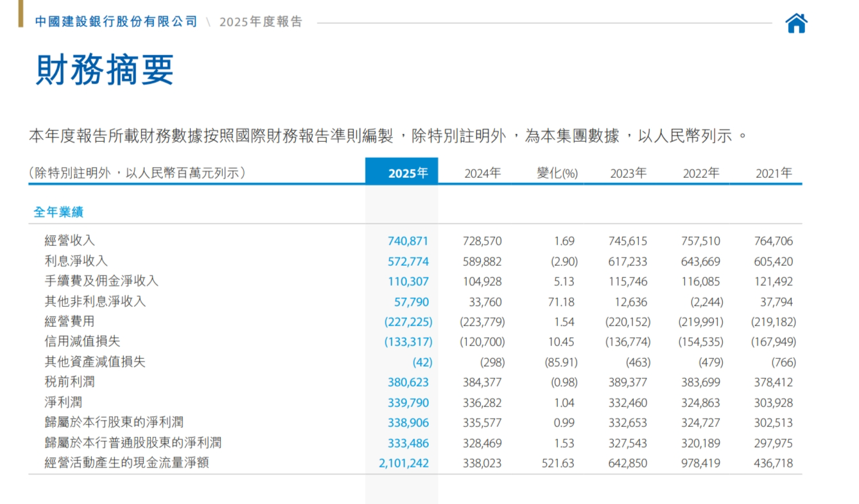Click the 2023年 column header
This screenshot has width=859, height=504.
[628, 173]
